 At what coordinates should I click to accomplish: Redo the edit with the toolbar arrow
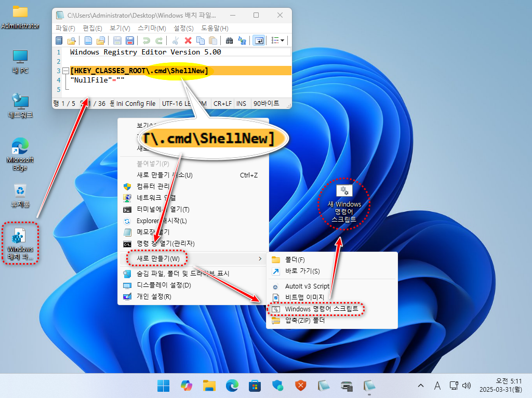[159, 40]
